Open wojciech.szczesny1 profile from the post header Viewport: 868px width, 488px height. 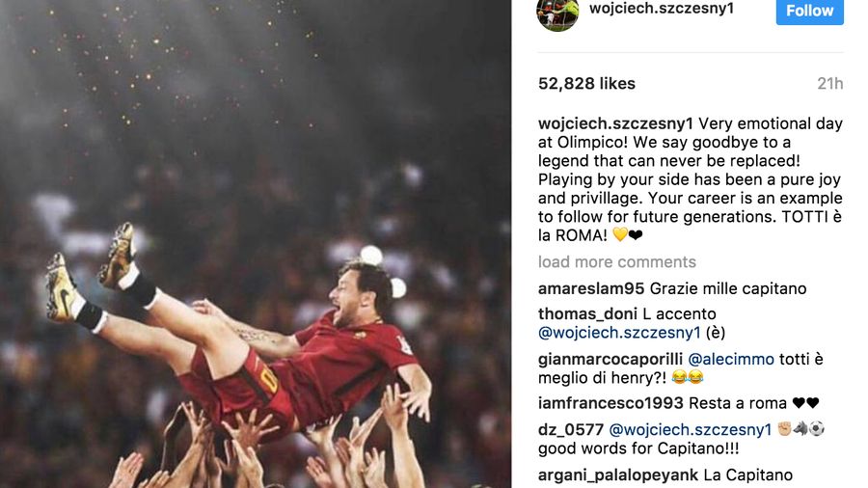point(661,8)
